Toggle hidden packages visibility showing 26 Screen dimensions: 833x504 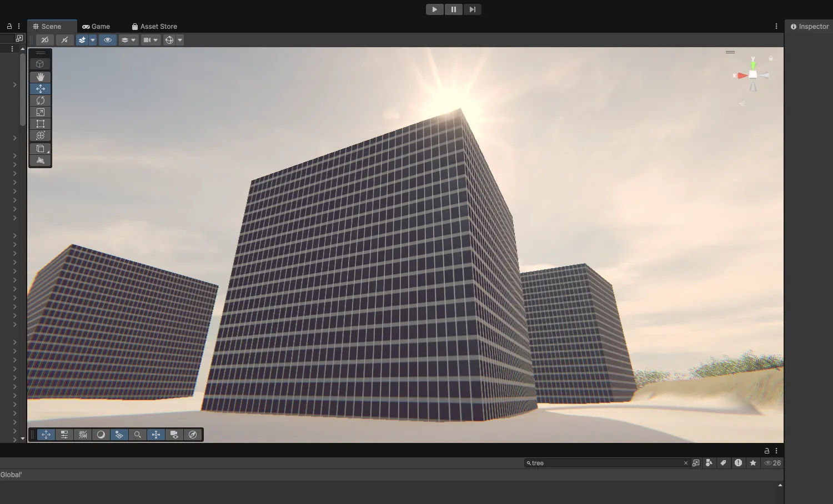[x=772, y=463]
